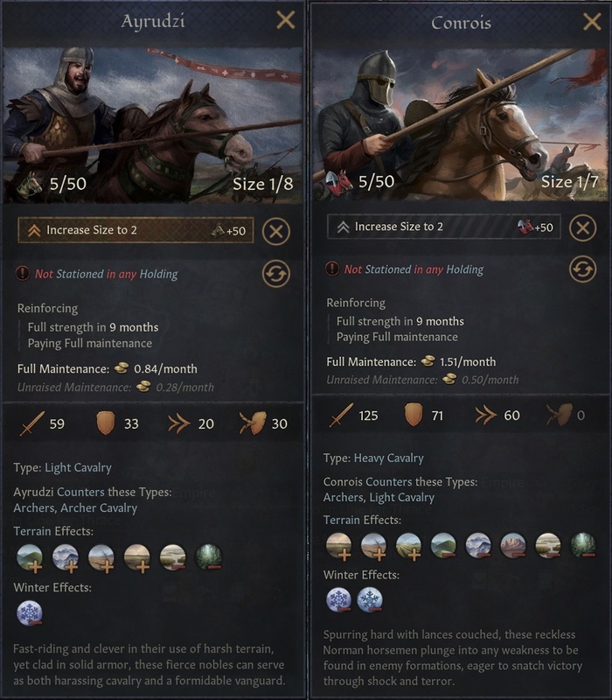Click the Conrois refresh station arrows icon
Viewport: 612px width, 700px height.
pos(582,269)
